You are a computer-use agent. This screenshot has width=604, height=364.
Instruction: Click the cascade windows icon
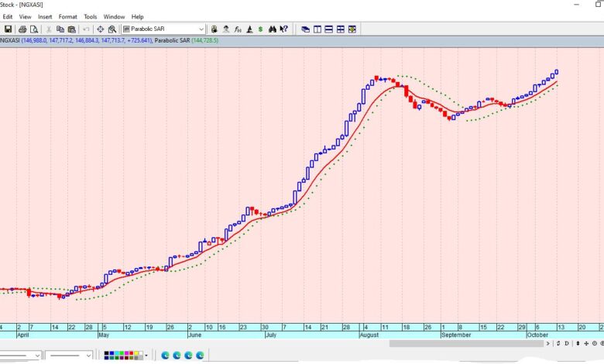click(306, 29)
